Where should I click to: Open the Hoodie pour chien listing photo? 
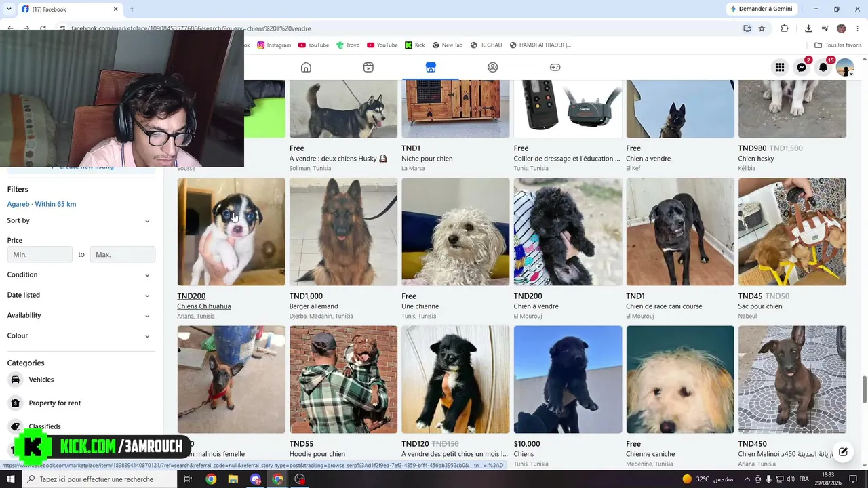pos(343,380)
